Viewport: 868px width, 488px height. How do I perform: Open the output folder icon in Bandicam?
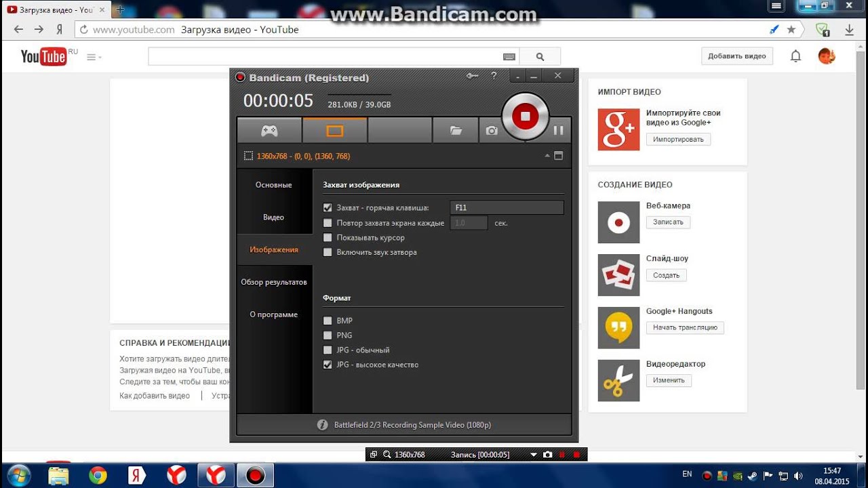click(x=456, y=131)
